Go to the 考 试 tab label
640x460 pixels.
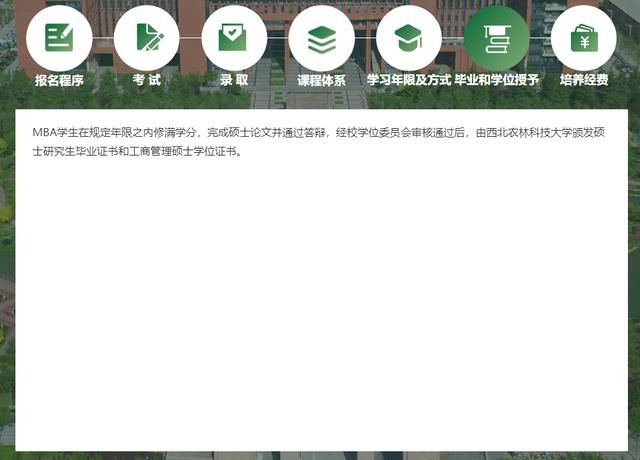click(147, 80)
